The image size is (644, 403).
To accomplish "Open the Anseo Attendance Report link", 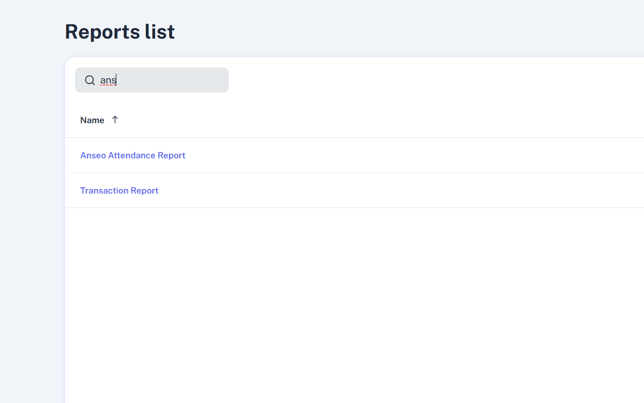I will point(132,156).
